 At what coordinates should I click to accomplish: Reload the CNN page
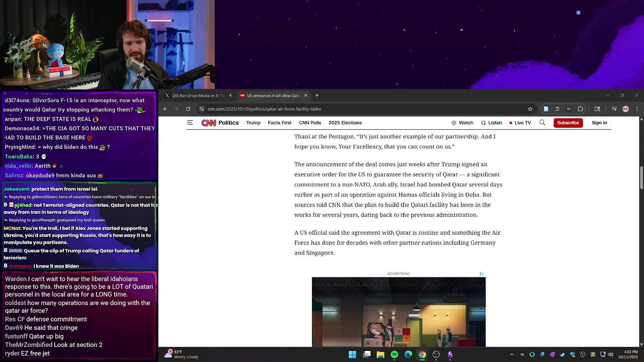coord(188,109)
